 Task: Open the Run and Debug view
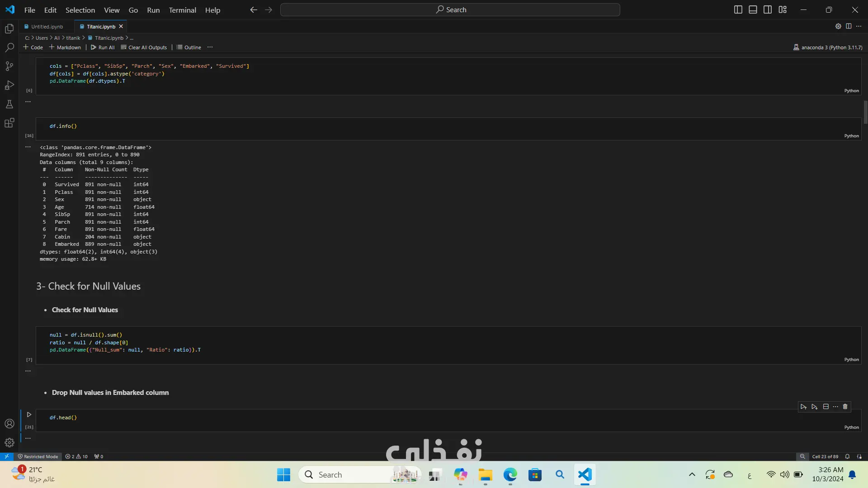point(9,85)
